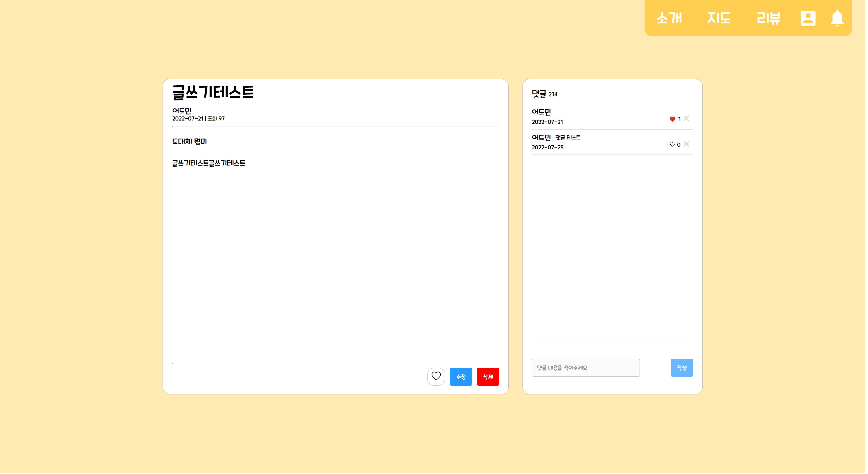Click the 댓글 테스트 comment text

coord(567,138)
